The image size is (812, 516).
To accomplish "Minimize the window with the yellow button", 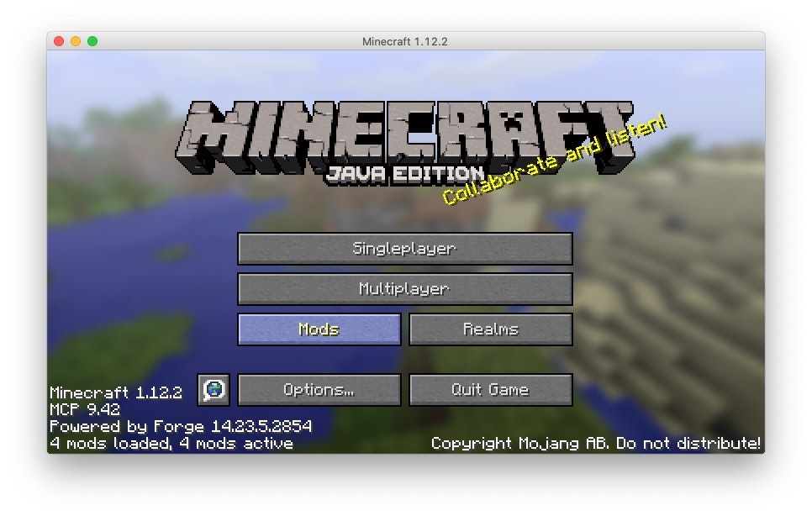I will tap(76, 41).
